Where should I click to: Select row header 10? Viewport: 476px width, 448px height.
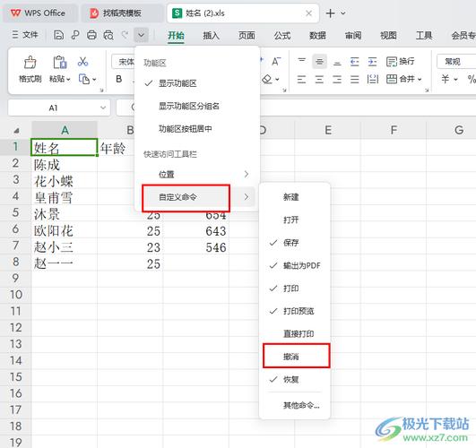point(16,295)
